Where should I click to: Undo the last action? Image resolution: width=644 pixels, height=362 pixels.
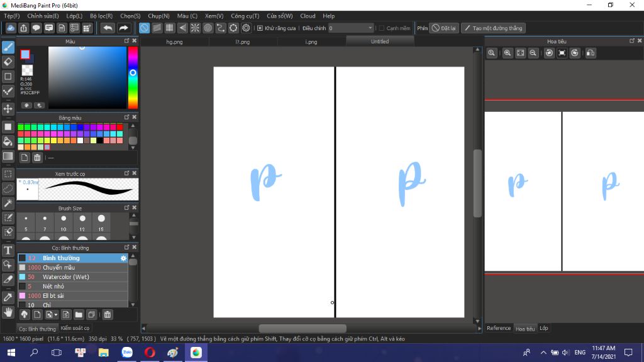[x=108, y=28]
